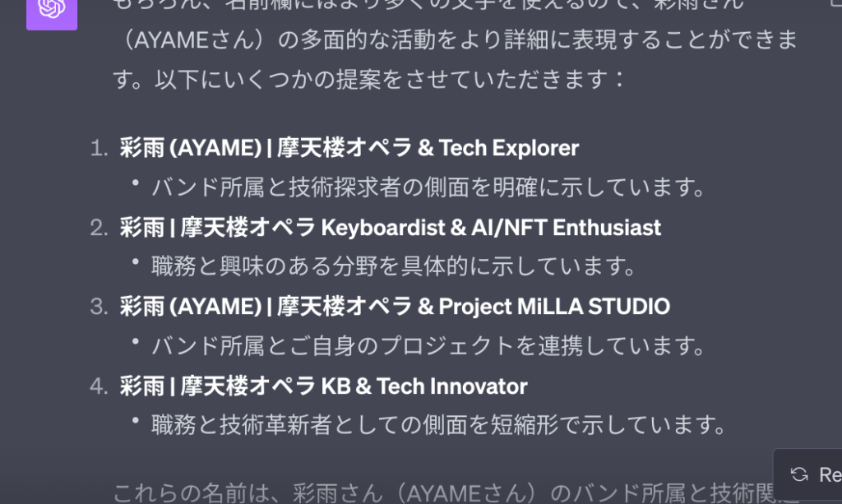Viewport: 842px width, 504px height.
Task: Click the purple ChatGPT logo avatar
Action: point(52,12)
